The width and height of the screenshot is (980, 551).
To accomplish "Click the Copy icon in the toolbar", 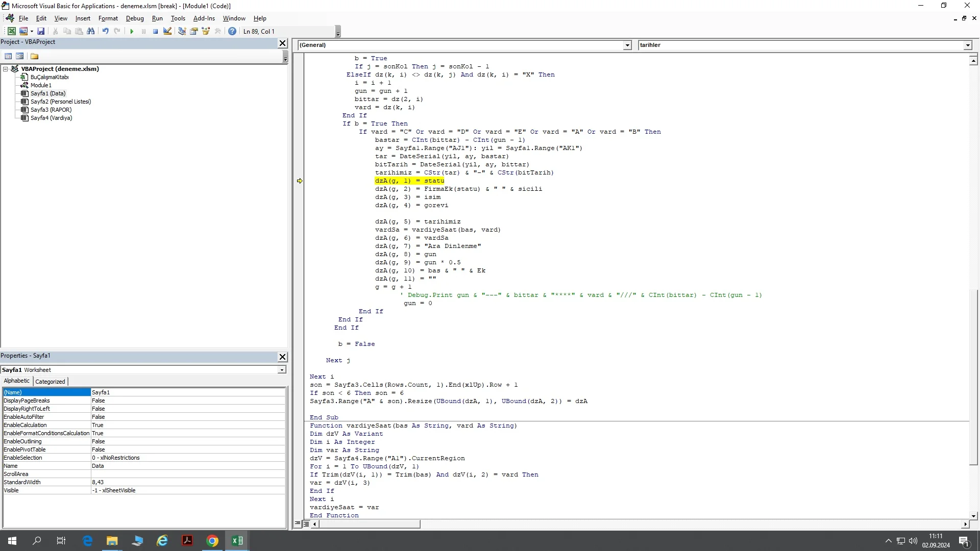I will tap(67, 31).
